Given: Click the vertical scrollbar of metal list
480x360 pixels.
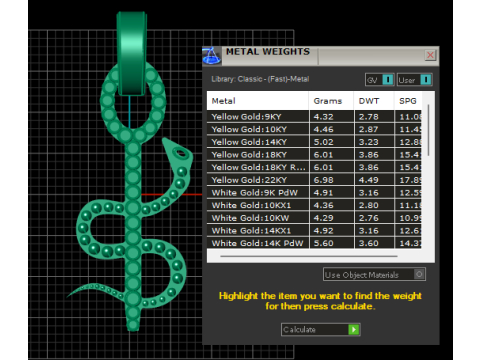Looking at the screenshot, I should click(x=428, y=130).
